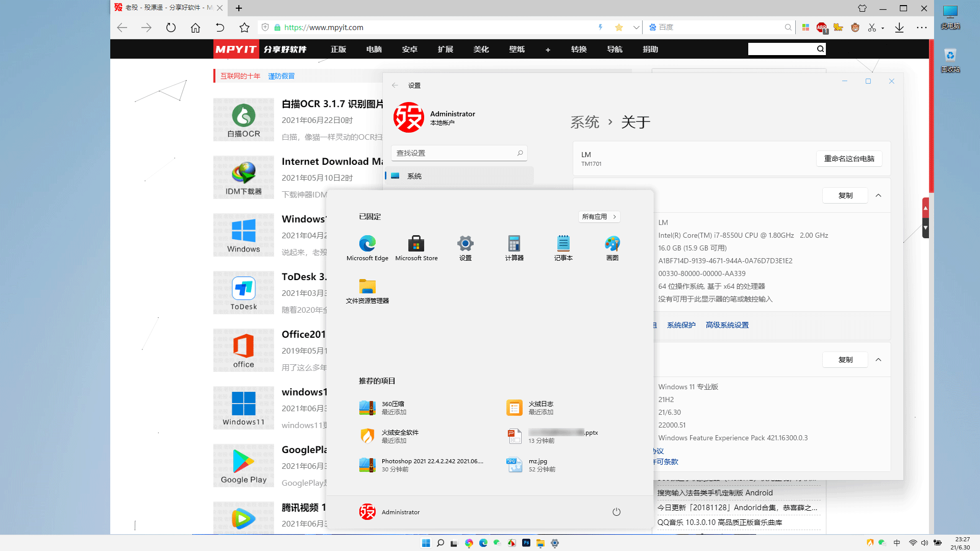The height and width of the screenshot is (551, 980).
Task: Open Microsoft Edge browser
Action: pos(367,243)
